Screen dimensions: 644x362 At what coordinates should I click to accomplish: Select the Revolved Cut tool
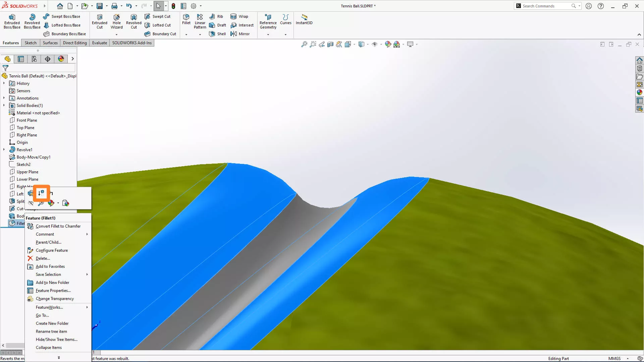click(133, 21)
